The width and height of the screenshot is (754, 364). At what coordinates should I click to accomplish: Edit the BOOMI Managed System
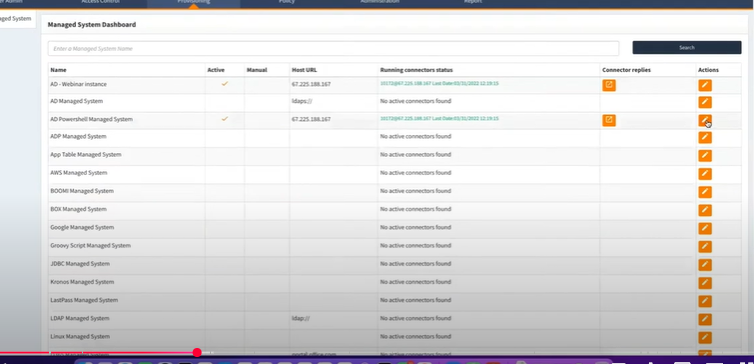pyautogui.click(x=705, y=192)
